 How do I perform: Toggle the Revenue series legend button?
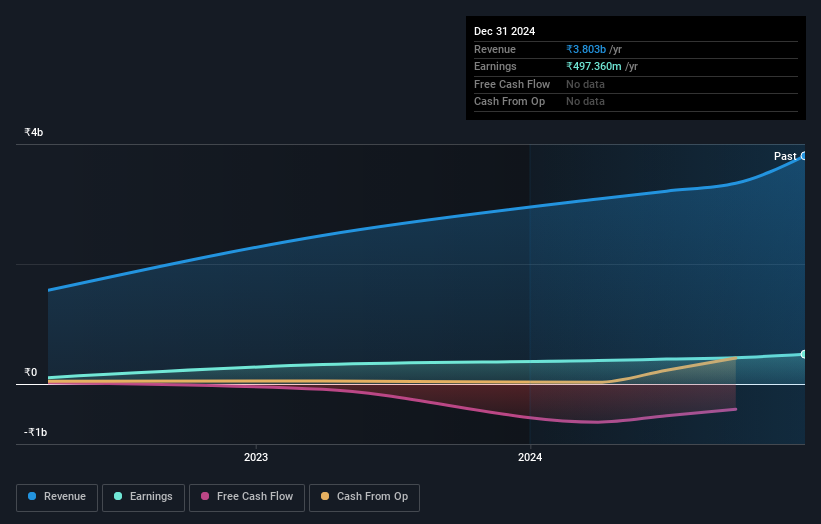(x=57, y=497)
